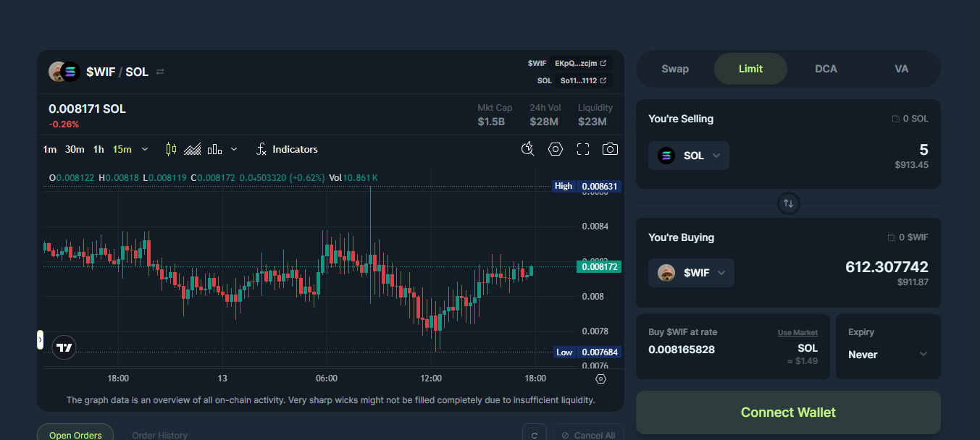The height and width of the screenshot is (440, 980).
Task: Click the Vol 10.861 K legend value
Action: 353,177
